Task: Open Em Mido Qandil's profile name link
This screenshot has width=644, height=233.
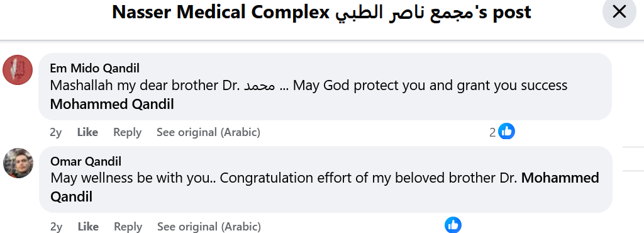Action: (x=94, y=68)
